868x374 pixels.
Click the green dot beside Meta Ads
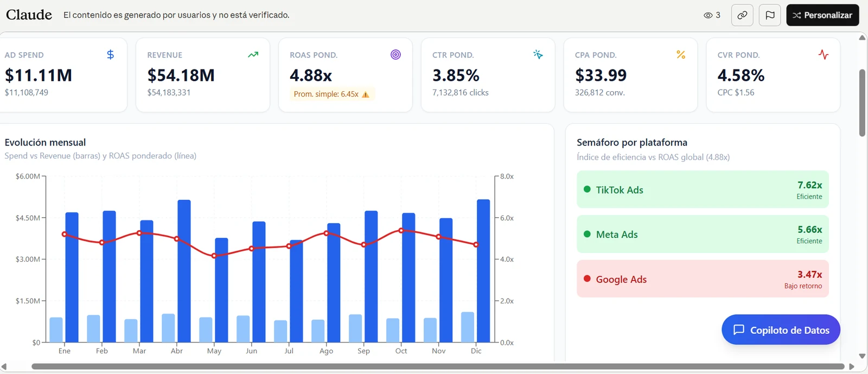tap(587, 234)
